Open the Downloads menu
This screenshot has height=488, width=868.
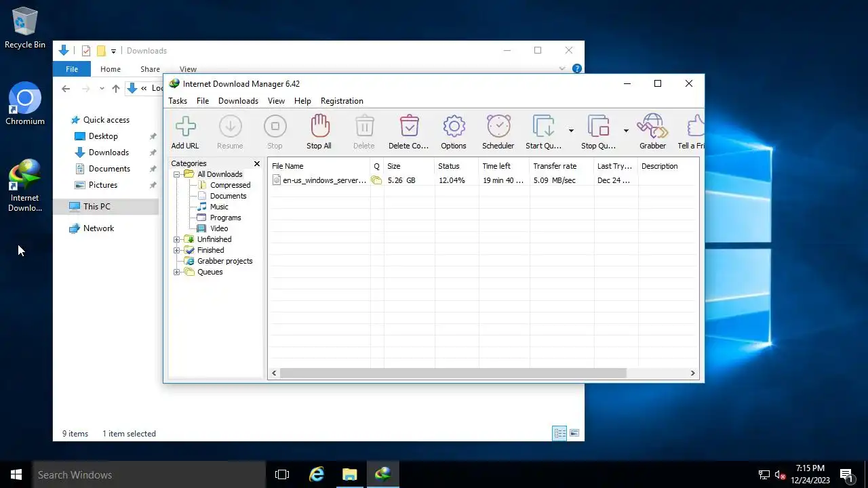(238, 101)
